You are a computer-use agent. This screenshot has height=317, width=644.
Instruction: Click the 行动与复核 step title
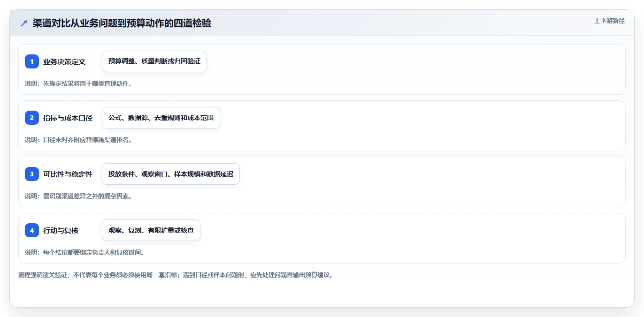pos(61,230)
